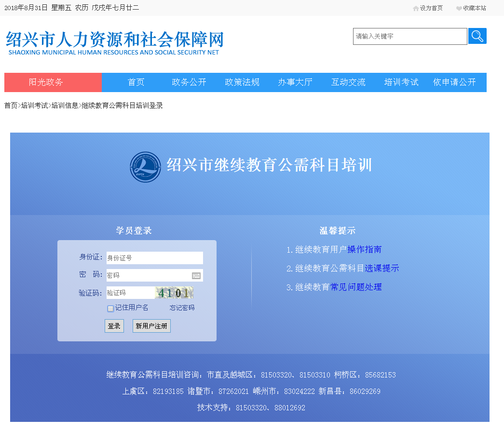Click the virtual keyboard icon in password field

click(196, 275)
